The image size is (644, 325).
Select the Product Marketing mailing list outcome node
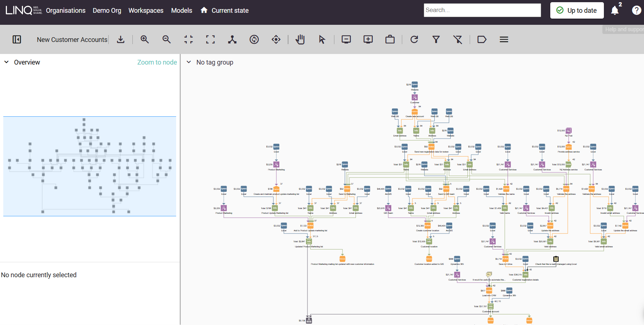[x=342, y=259]
